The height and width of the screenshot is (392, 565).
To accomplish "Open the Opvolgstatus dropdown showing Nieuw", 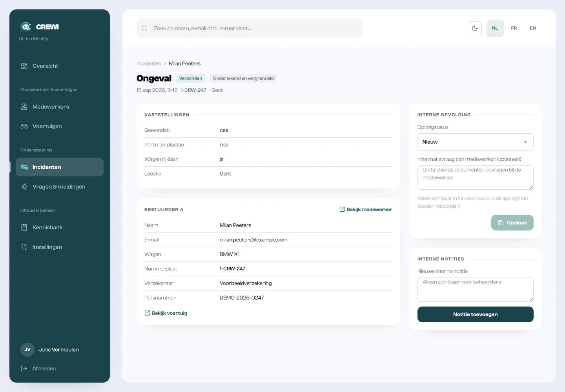I will coord(476,142).
